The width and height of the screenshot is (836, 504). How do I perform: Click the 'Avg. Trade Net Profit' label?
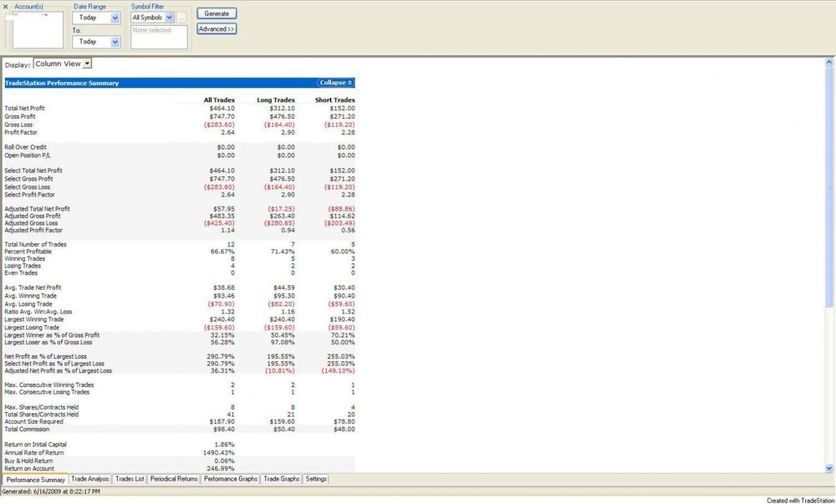[x=33, y=288]
